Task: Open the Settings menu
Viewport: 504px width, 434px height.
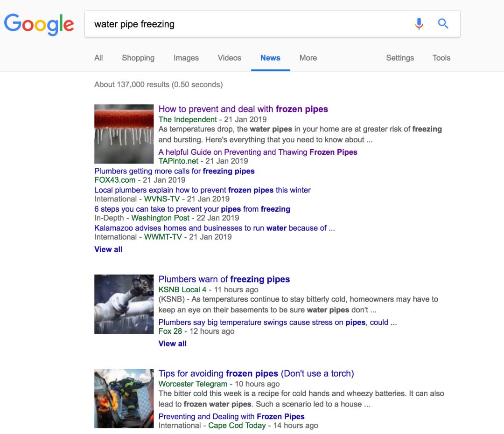Action: (400, 58)
